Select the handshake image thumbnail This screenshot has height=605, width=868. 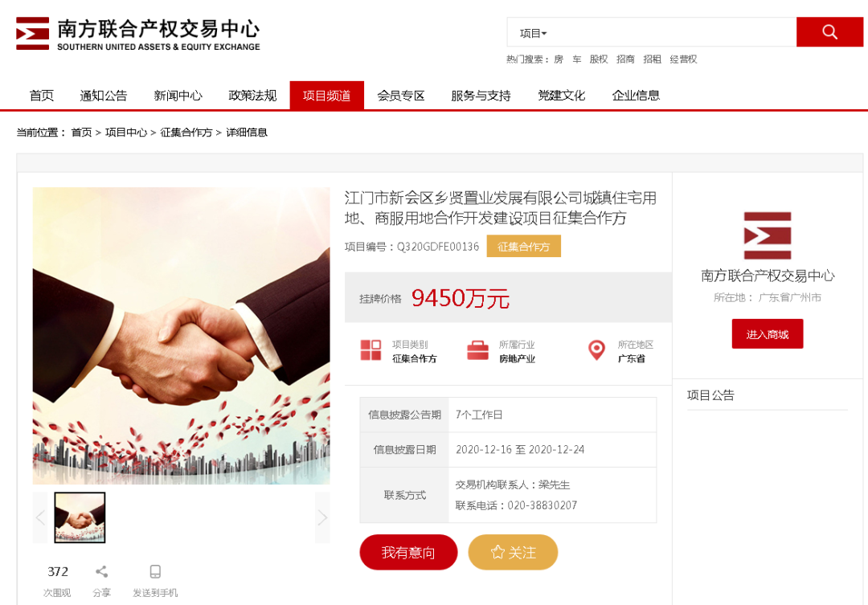80,517
